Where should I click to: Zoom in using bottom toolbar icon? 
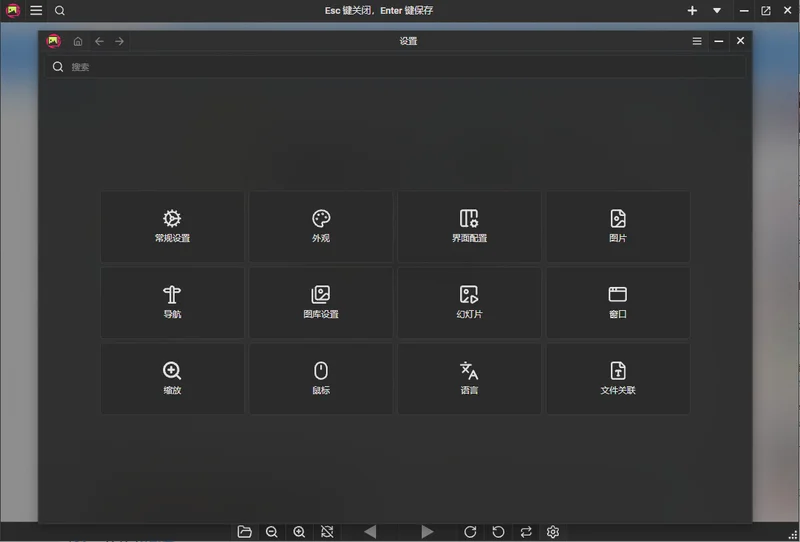[x=299, y=532]
